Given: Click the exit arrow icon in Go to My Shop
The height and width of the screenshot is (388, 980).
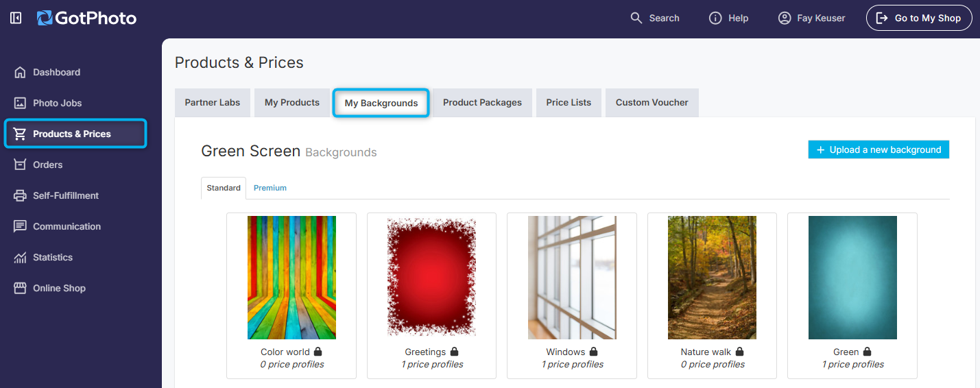Looking at the screenshot, I should coord(882,18).
